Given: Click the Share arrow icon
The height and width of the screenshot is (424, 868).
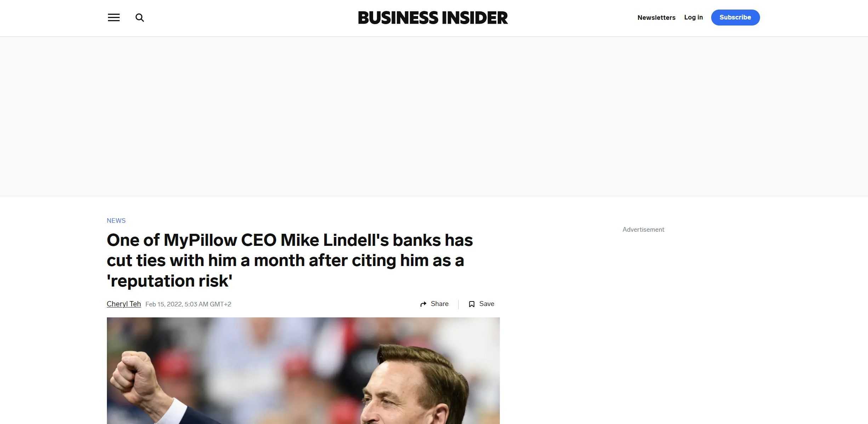Looking at the screenshot, I should tap(423, 304).
